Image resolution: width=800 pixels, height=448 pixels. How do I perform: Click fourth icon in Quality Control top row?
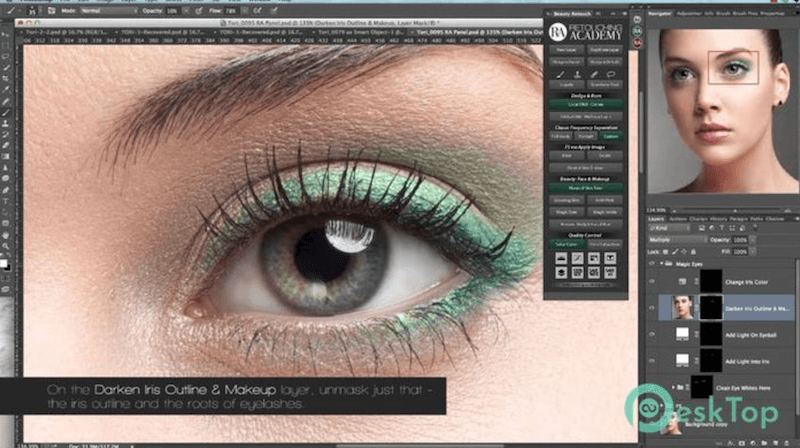(610, 258)
